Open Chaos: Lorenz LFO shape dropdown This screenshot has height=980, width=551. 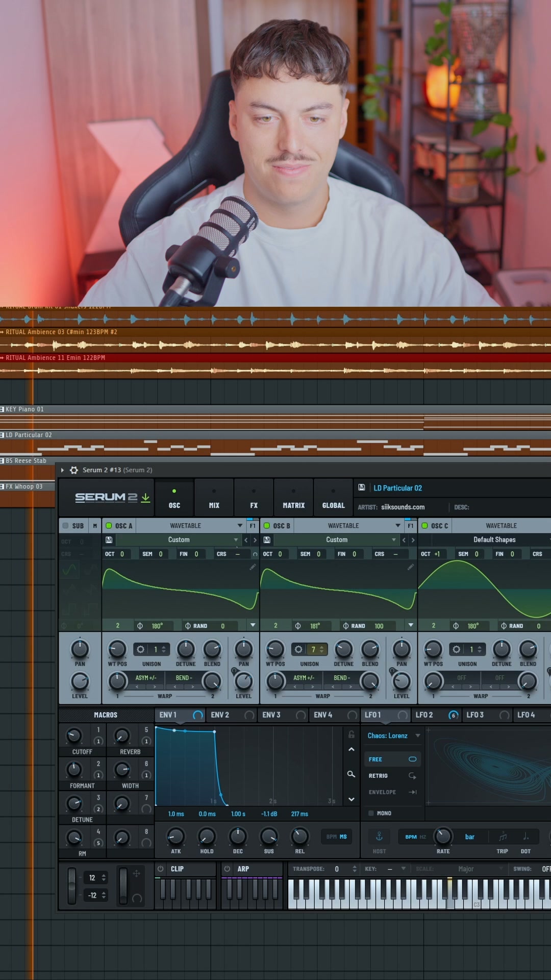point(393,736)
